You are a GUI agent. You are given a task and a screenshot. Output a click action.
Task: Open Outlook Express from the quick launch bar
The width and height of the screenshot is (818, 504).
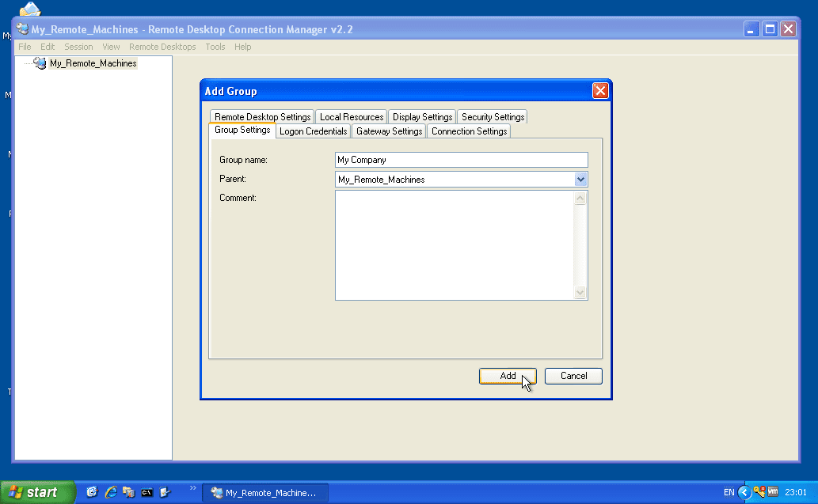pos(92,491)
